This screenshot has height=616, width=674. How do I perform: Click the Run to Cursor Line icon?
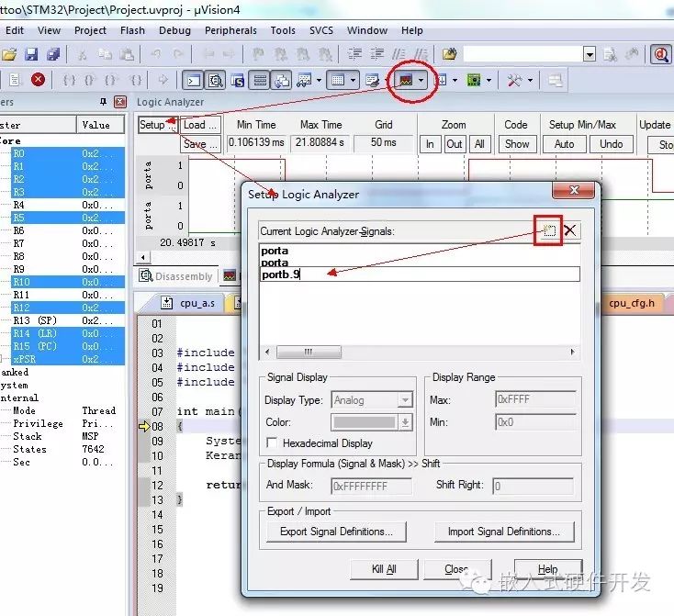click(x=136, y=80)
